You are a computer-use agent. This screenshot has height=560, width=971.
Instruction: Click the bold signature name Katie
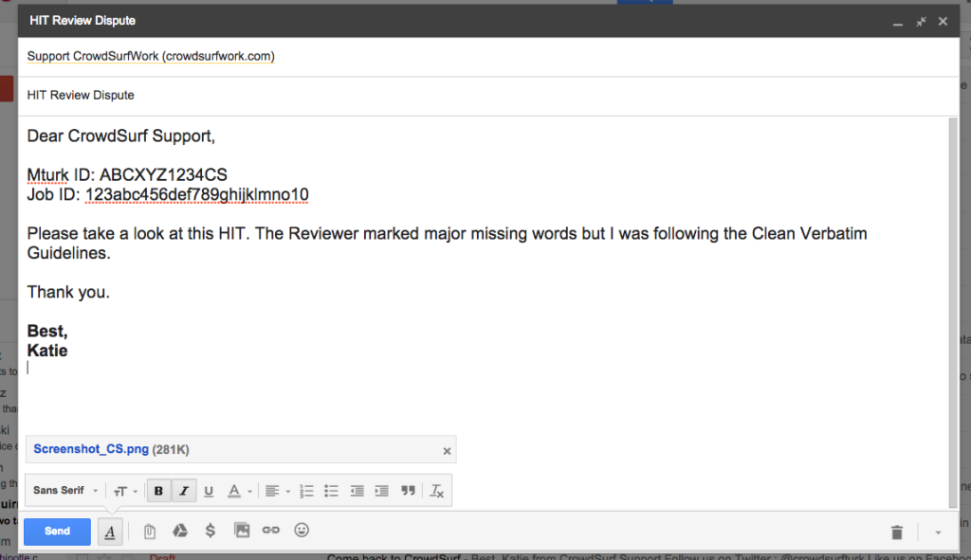coord(47,351)
